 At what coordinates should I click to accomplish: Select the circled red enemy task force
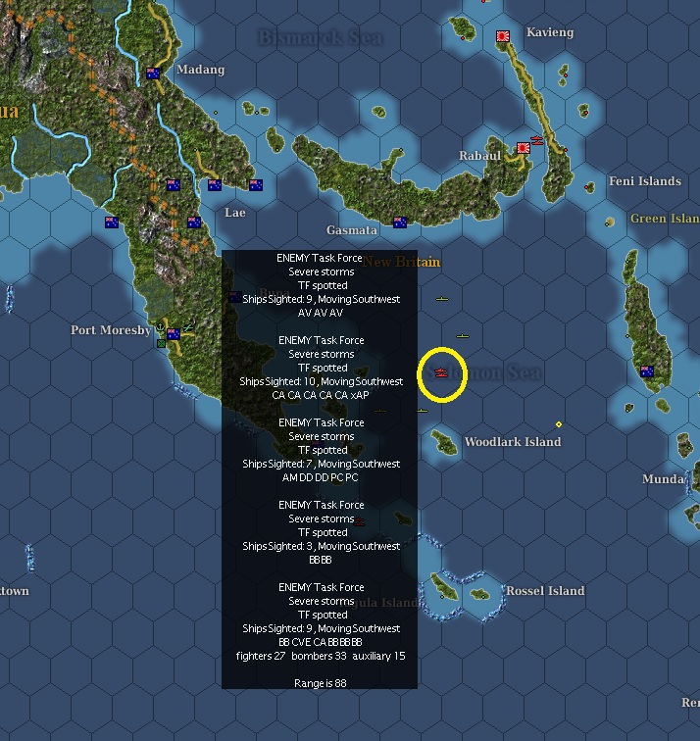tap(441, 372)
